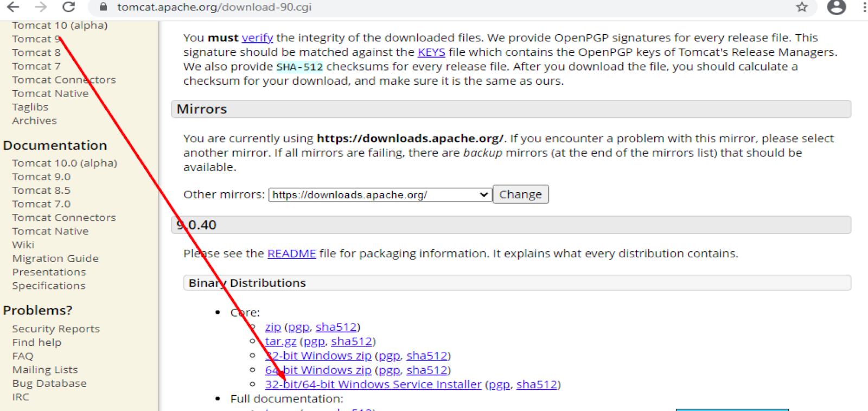Image resolution: width=868 pixels, height=411 pixels.
Task: Open Tomcat 7.0 documentation
Action: tap(41, 204)
